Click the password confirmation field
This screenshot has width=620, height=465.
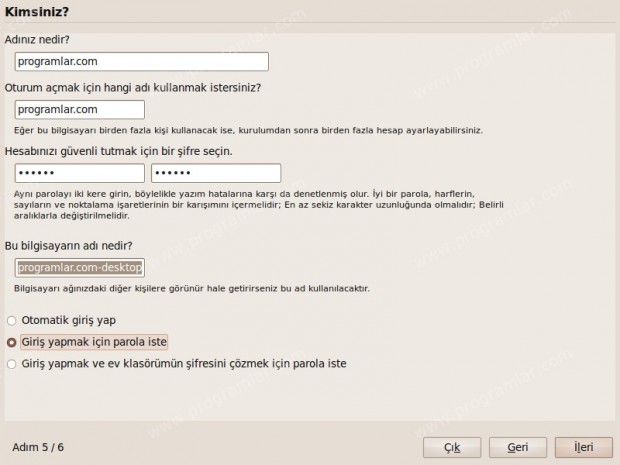[216, 173]
